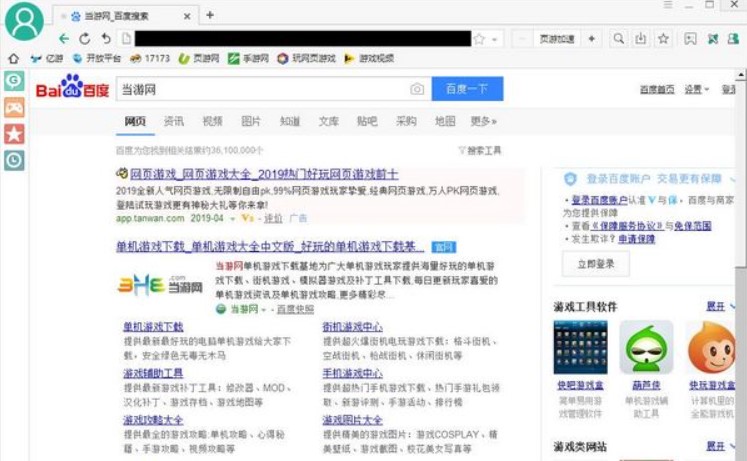Image resolution: width=747 pixels, height=461 pixels.
Task: Open the 快吧游戏盒 thumbnail
Action: point(580,347)
